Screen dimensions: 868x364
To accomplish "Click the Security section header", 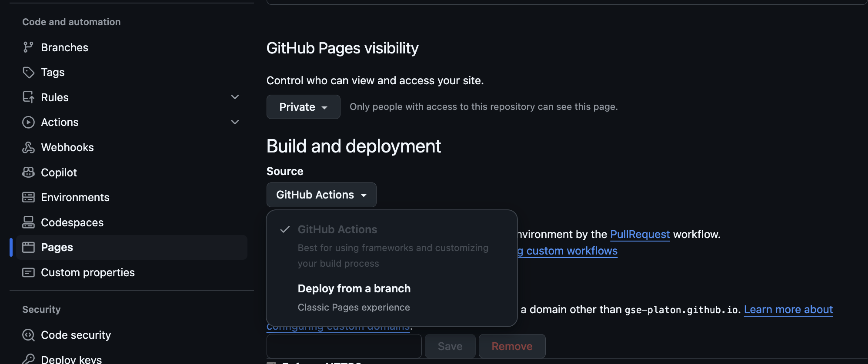I will (x=41, y=309).
